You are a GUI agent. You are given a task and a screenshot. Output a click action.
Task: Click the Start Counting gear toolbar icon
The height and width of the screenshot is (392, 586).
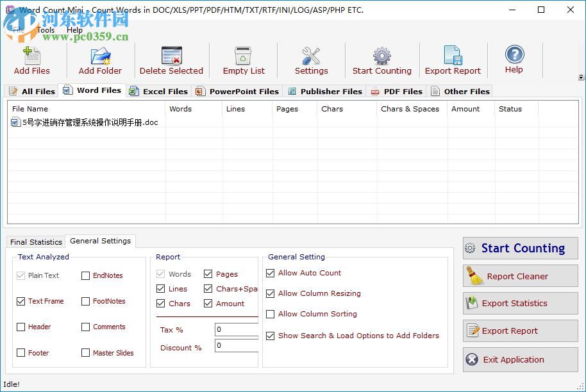coord(381,56)
